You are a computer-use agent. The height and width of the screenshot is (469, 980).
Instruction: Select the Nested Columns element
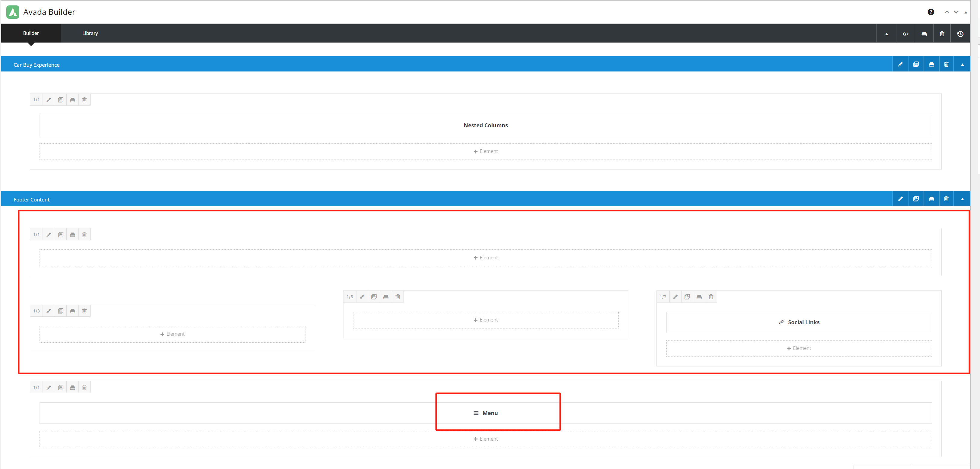coord(485,125)
